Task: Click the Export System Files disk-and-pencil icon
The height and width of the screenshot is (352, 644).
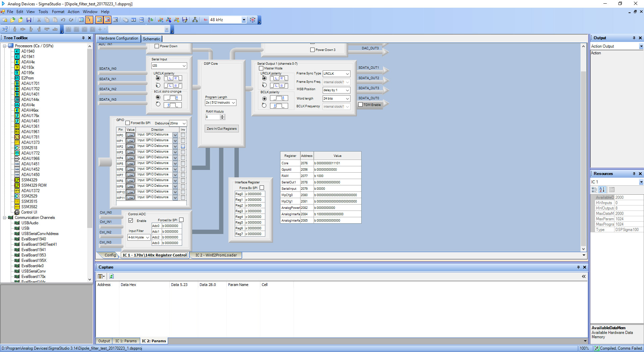Action: click(185, 20)
